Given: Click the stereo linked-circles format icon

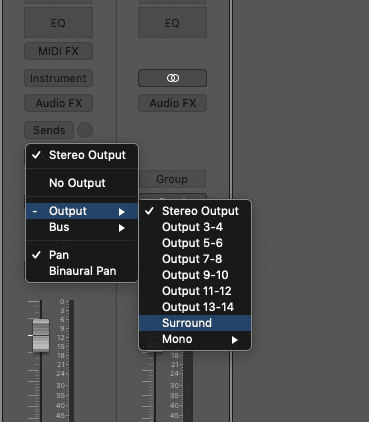Looking at the screenshot, I should click(172, 78).
